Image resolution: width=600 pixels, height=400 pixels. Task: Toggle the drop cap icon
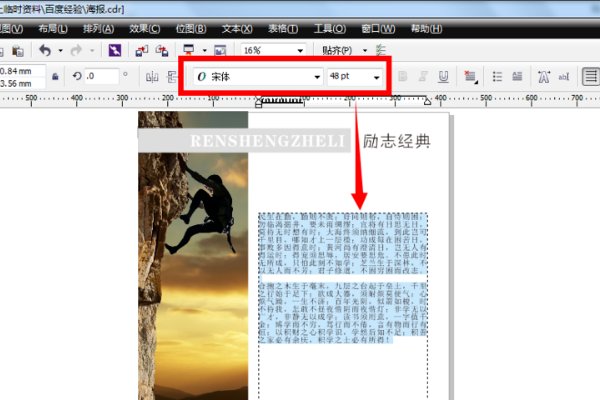point(517,77)
